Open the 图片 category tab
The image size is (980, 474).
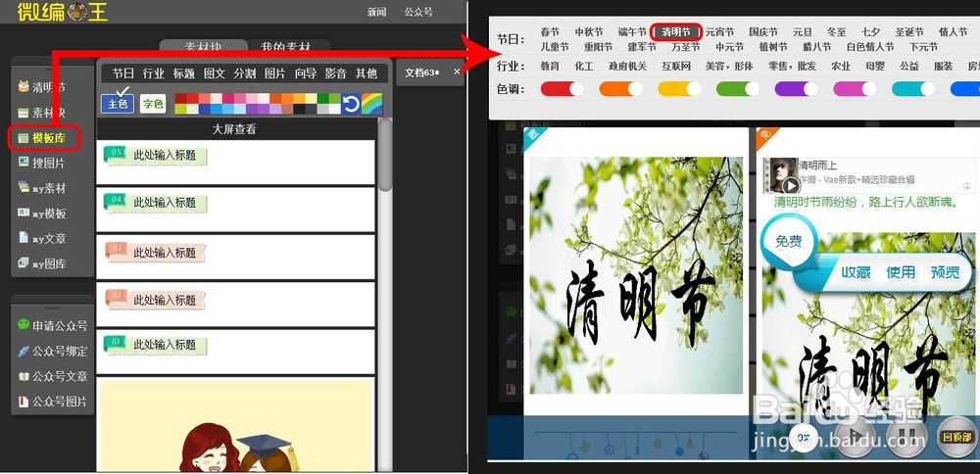tap(275, 73)
